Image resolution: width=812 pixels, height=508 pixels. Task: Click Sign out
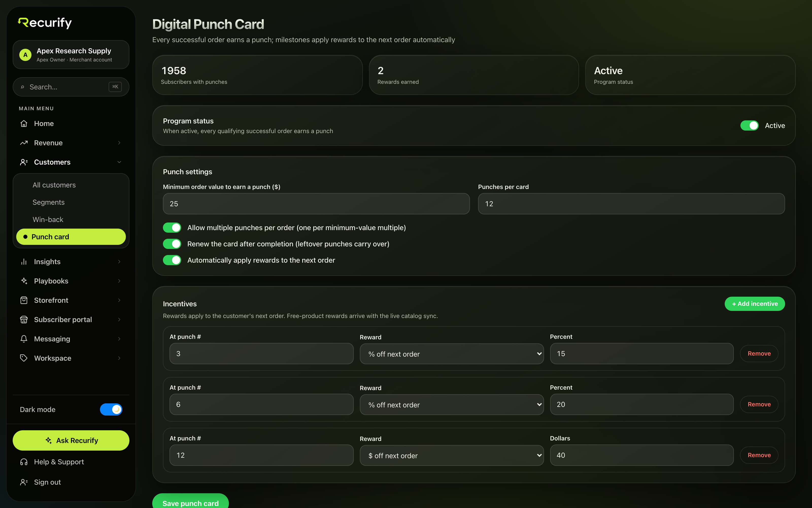71,482
